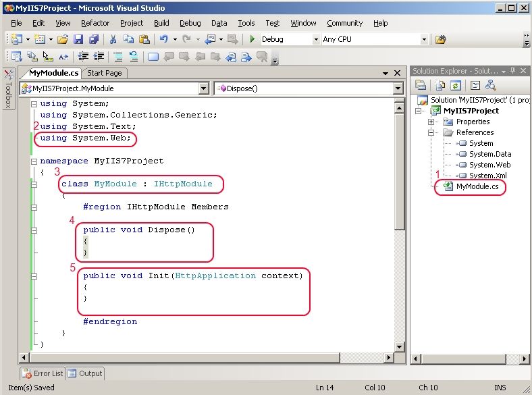This screenshot has width=532, height=395.
Task: Click Refresh icon in Solution Explorer
Action: pyautogui.click(x=456, y=85)
